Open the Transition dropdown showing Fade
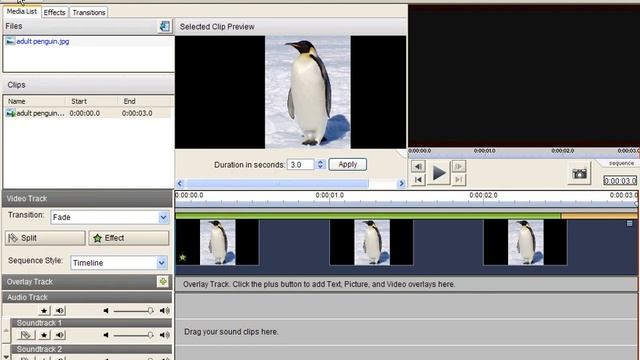This screenshot has height=360, width=640. click(x=163, y=217)
